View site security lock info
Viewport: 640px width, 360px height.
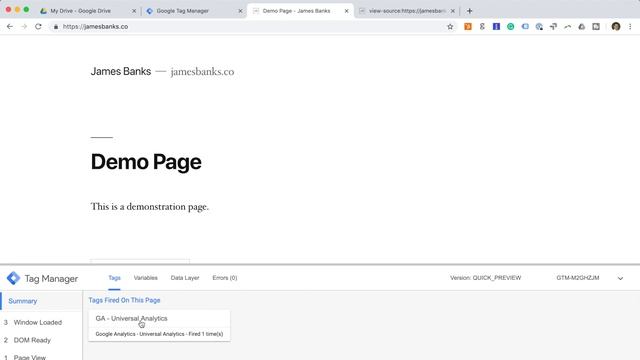pos(56,27)
